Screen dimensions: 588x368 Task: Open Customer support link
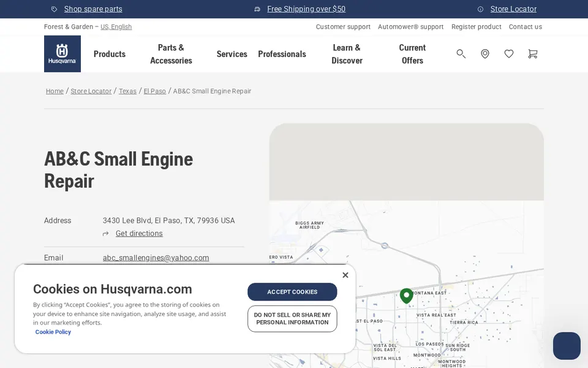tap(343, 26)
